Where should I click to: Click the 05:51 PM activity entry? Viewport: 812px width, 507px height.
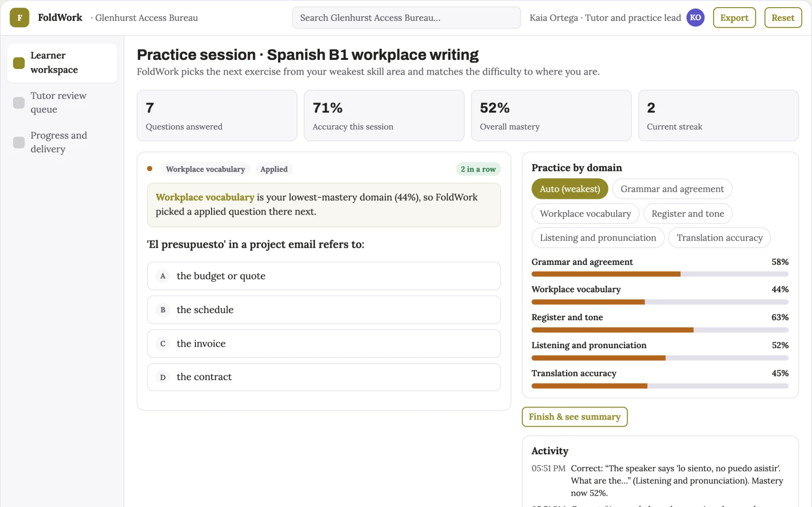click(660, 481)
